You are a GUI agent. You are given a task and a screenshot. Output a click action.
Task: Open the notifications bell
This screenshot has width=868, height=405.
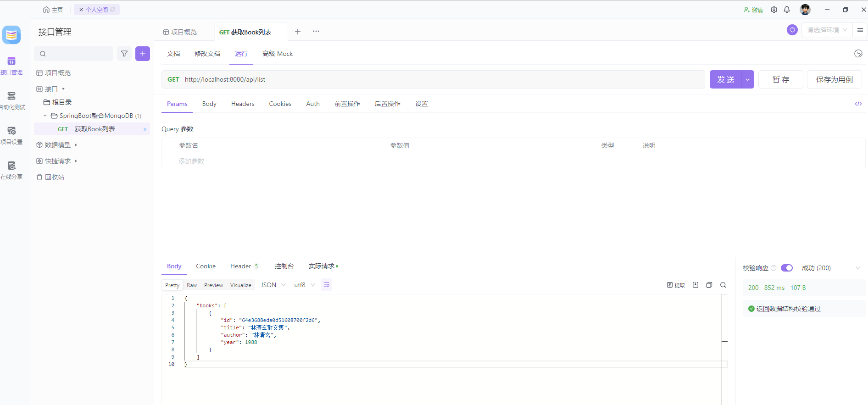(x=787, y=10)
